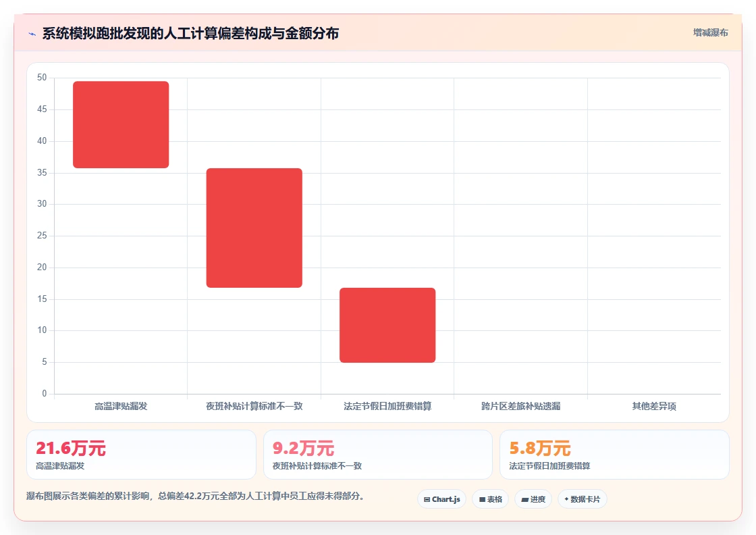Open the 5.8万元 法定节假日加班费错算 card
756x535 pixels.
click(x=615, y=455)
